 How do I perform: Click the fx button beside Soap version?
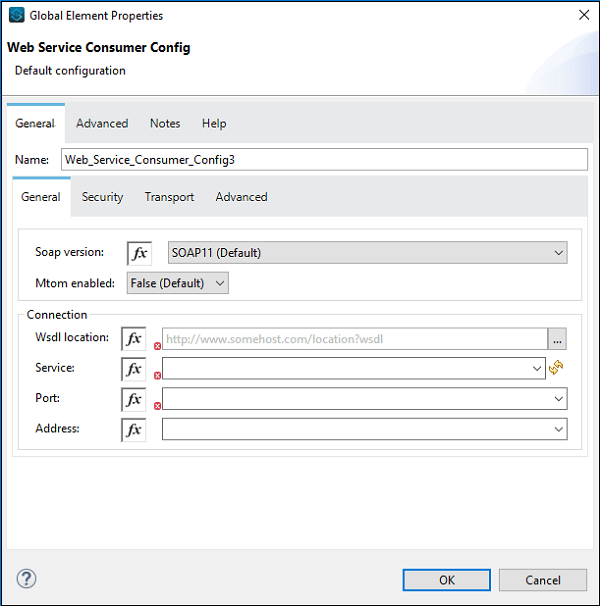click(139, 253)
